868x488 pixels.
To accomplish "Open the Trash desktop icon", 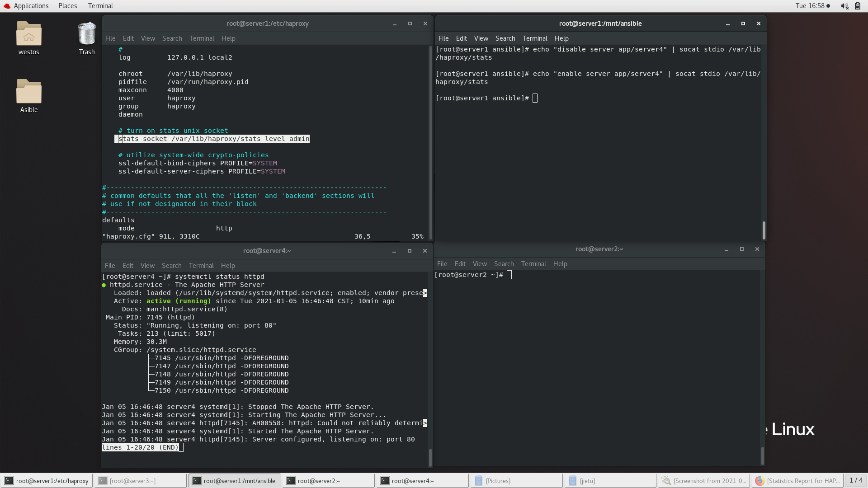I will point(86,34).
